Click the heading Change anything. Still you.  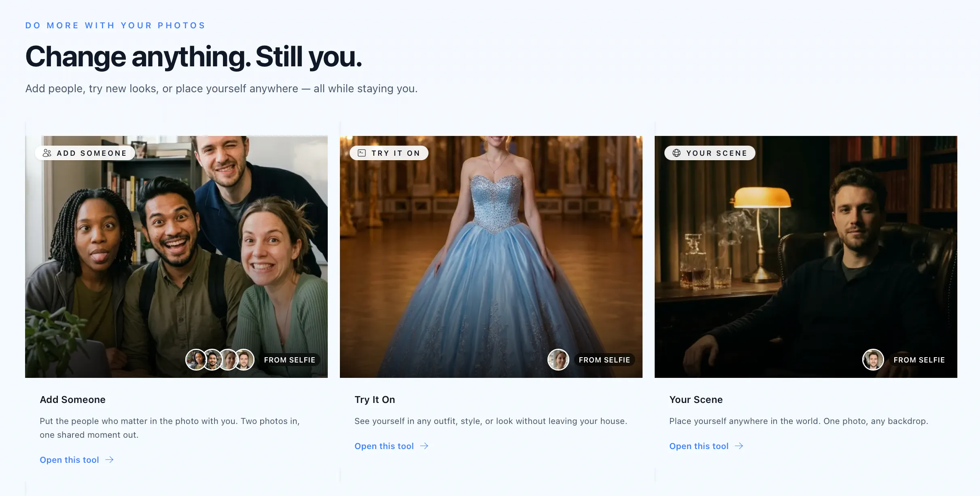tap(193, 57)
